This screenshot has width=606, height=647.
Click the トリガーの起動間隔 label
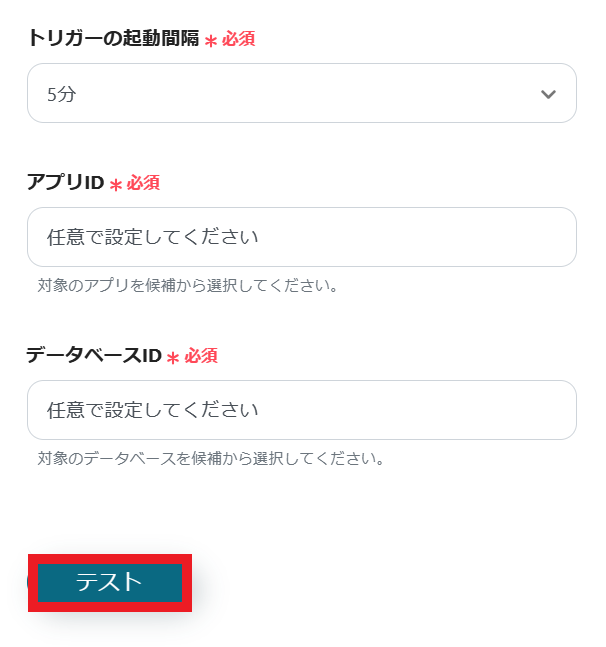[113, 40]
